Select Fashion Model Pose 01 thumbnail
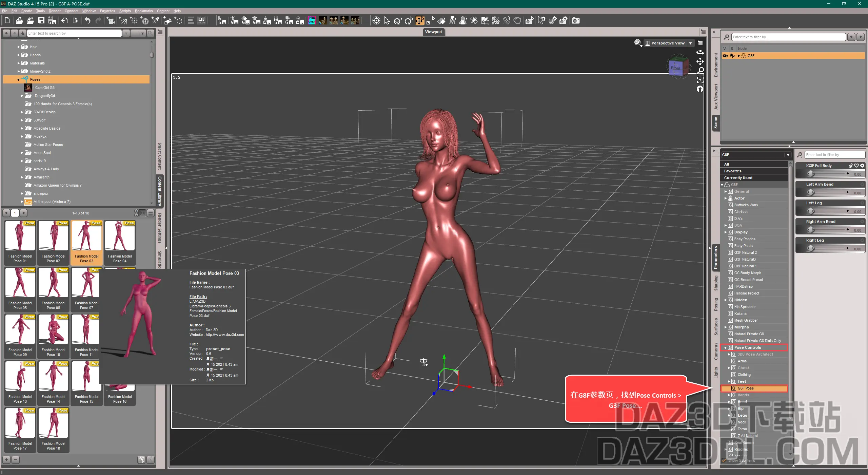 pos(20,242)
